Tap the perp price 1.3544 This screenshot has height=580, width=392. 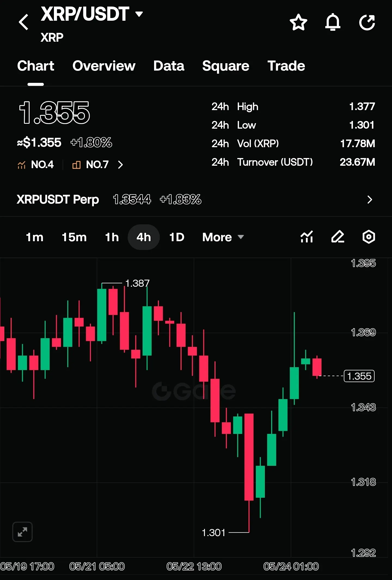point(132,200)
